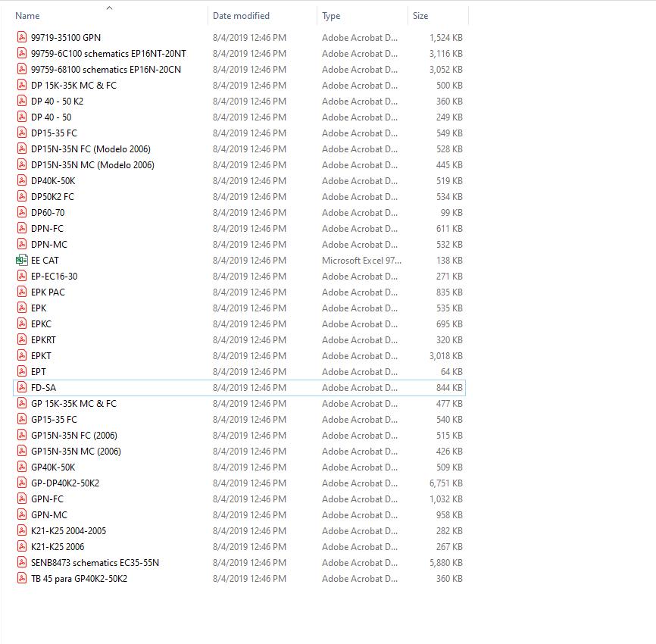Screen dimensions: 656x644
Task: Click the PDF icon for EPK PAC
Action: click(22, 292)
